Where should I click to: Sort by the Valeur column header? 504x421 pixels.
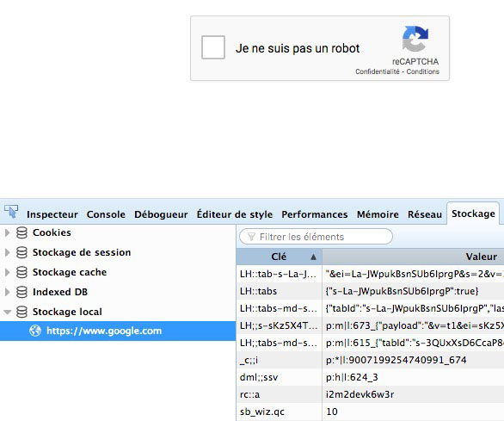tap(414, 257)
